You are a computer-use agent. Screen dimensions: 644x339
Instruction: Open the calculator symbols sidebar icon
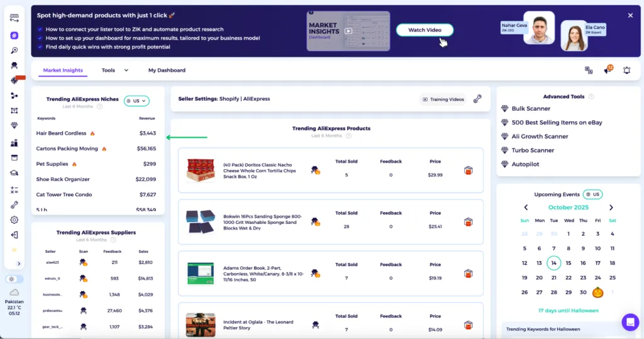(x=14, y=190)
